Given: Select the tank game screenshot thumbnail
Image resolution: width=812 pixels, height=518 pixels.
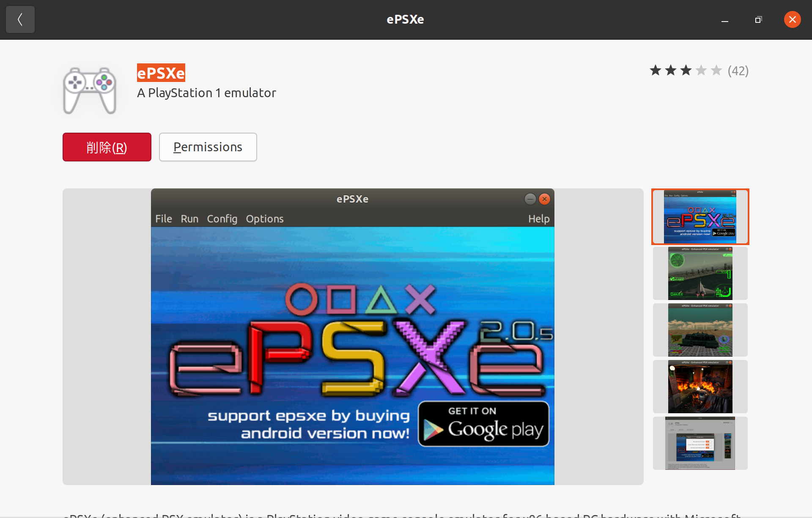Looking at the screenshot, I should 700,330.
